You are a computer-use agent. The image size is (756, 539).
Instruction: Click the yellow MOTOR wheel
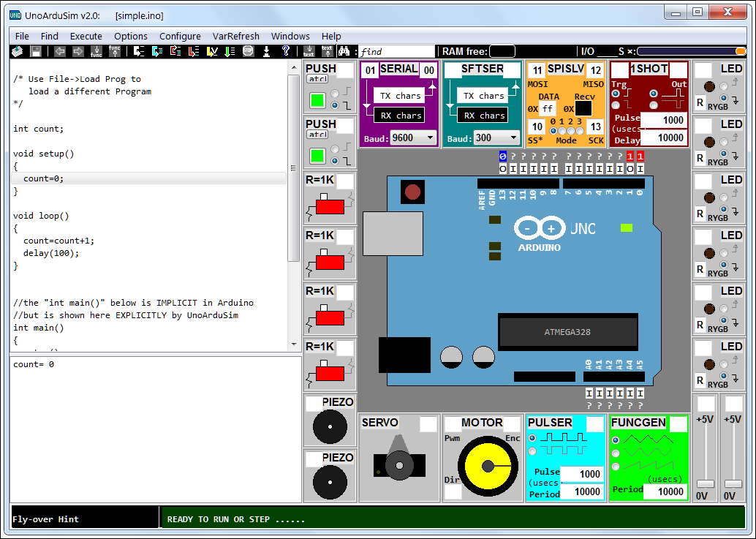(488, 466)
